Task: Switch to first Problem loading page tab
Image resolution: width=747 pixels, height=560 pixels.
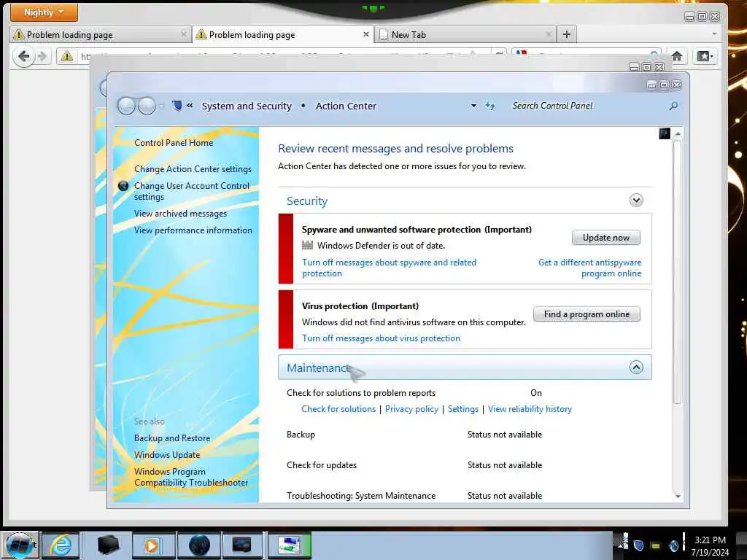Action: [x=99, y=35]
